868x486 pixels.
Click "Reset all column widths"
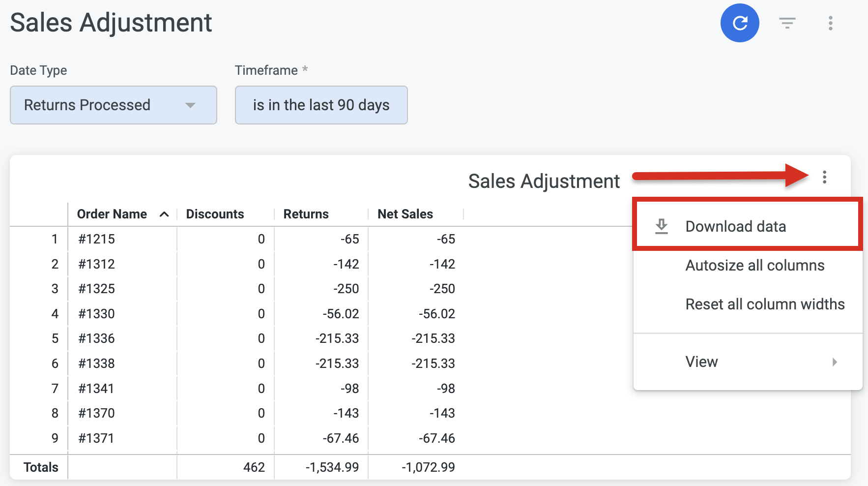(765, 304)
